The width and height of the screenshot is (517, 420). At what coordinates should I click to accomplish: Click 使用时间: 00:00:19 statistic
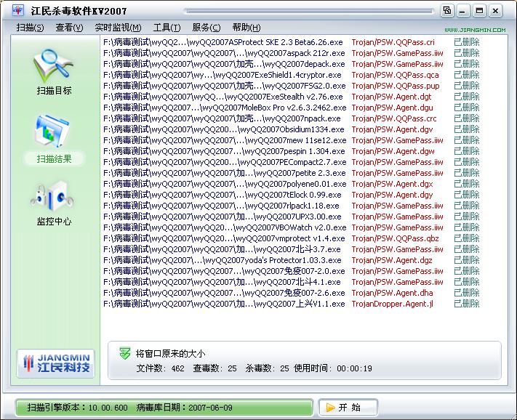[x=333, y=368]
